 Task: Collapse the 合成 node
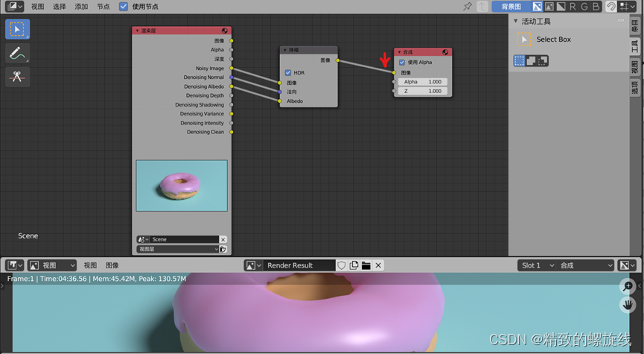coord(399,52)
